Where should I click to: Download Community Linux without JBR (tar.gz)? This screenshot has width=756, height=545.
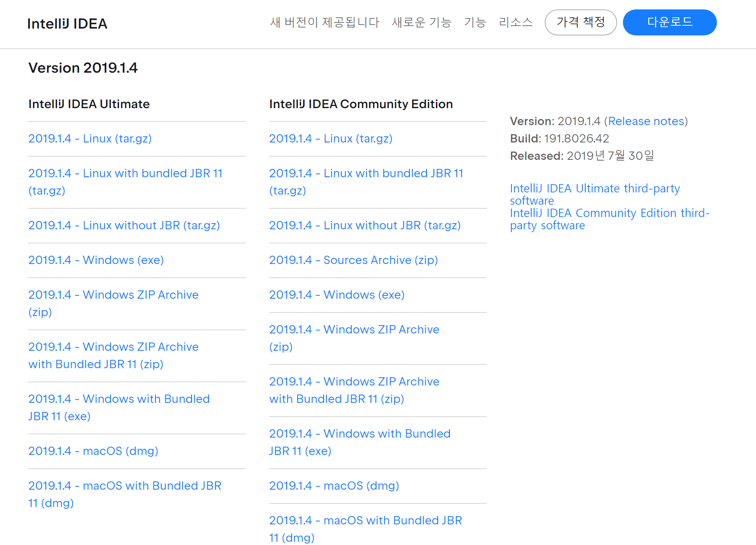tap(365, 225)
